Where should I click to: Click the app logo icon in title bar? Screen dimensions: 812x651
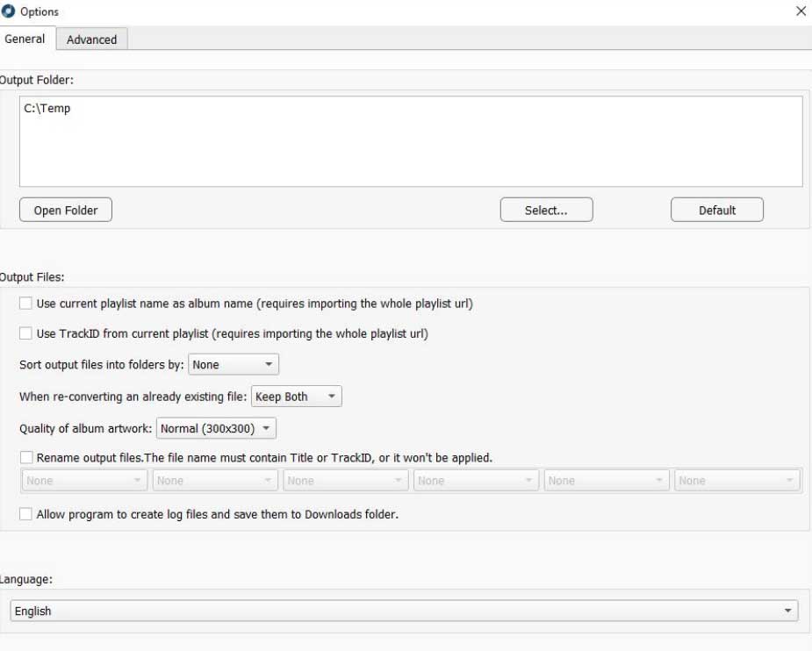[x=9, y=11]
